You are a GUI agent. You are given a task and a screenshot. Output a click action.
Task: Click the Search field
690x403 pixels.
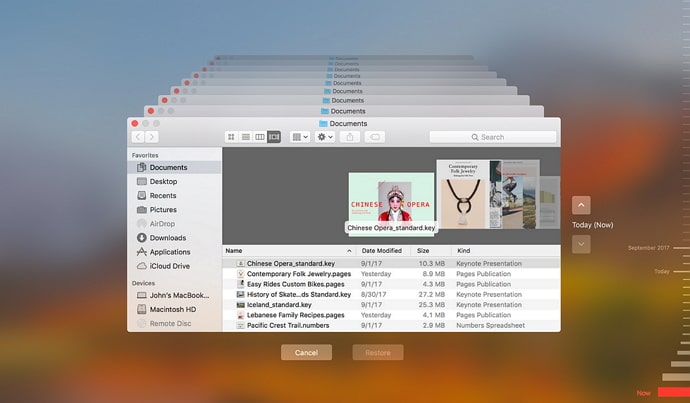[x=492, y=137]
